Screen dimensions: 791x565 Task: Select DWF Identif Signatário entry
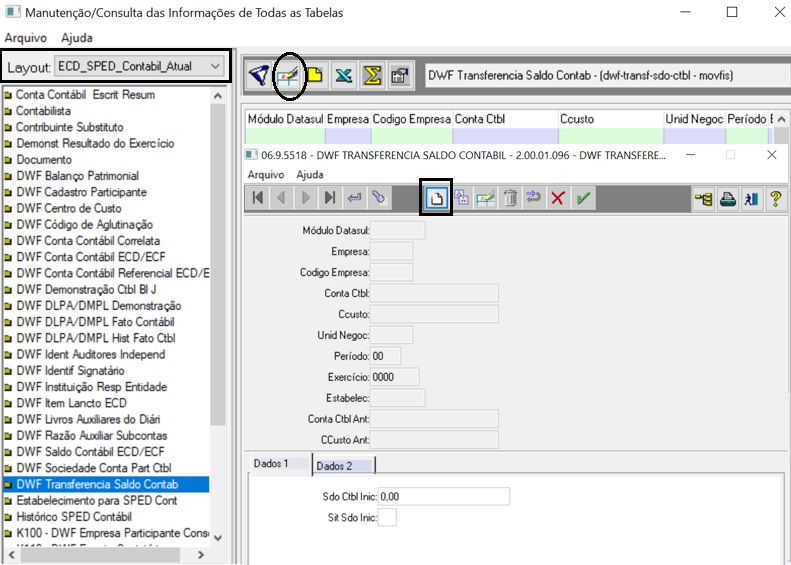click(x=71, y=371)
